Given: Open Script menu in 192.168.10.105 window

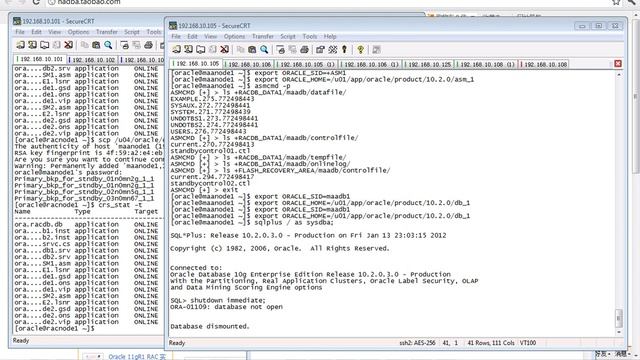Looking at the screenshot, I should click(x=288, y=36).
